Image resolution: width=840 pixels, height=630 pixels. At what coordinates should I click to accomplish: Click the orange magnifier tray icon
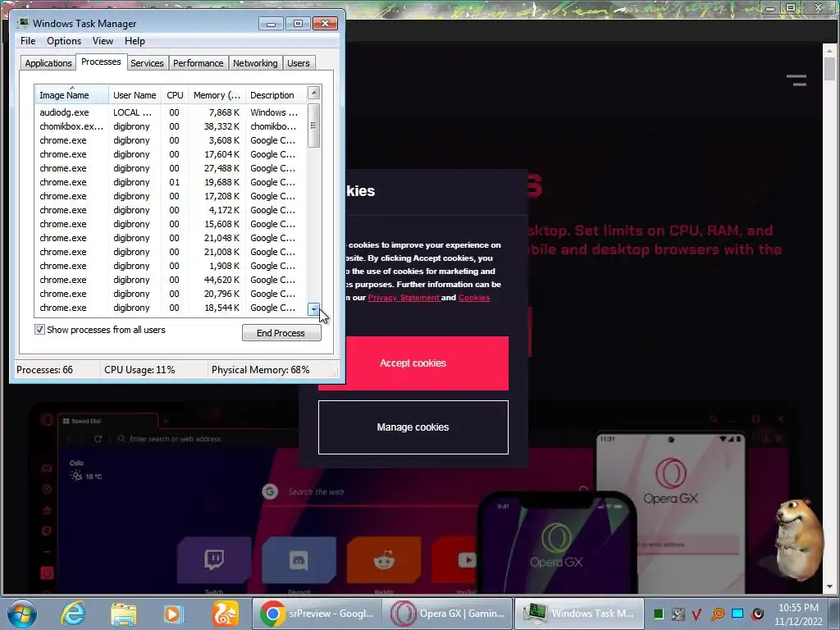click(x=718, y=614)
